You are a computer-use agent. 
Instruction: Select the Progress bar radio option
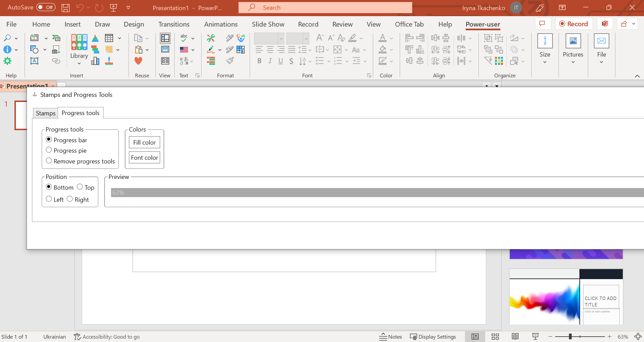(x=49, y=140)
